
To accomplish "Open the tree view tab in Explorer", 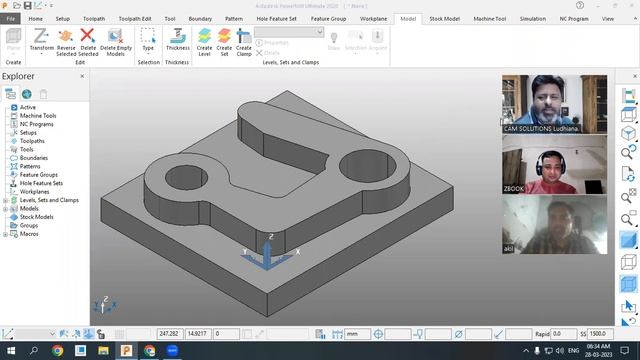I will tap(10, 94).
